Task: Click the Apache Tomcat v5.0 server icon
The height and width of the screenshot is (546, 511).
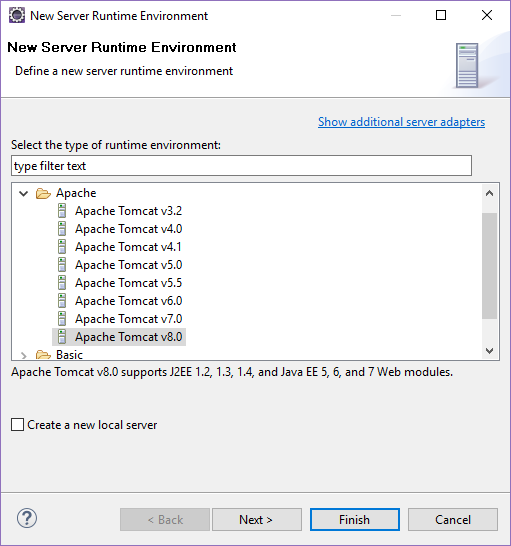Action: (x=62, y=265)
